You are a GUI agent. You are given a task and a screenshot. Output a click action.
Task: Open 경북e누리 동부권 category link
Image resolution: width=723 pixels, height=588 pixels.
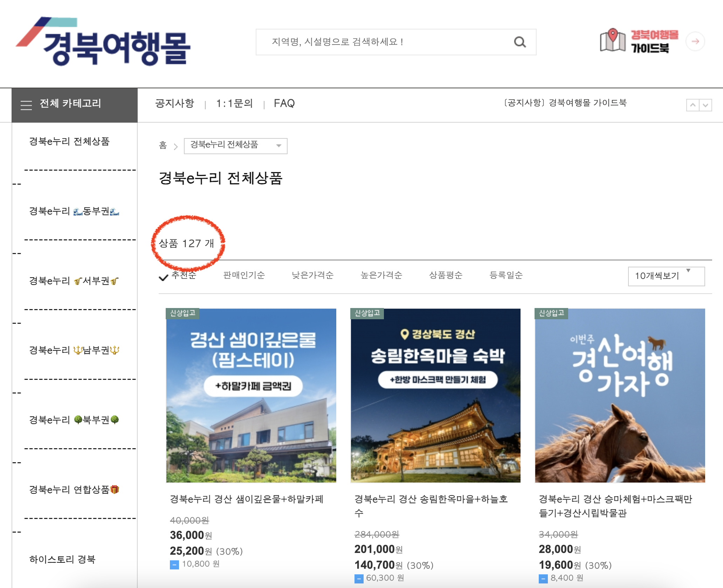click(x=74, y=211)
